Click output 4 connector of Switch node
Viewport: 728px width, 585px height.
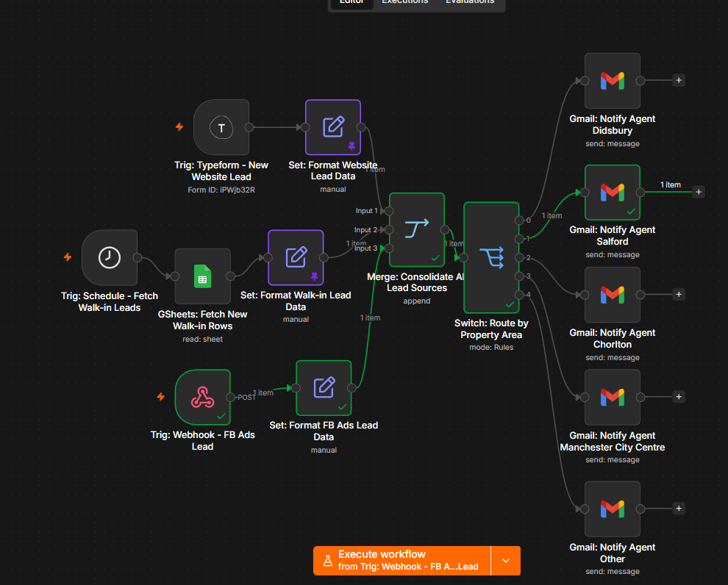tap(519, 295)
